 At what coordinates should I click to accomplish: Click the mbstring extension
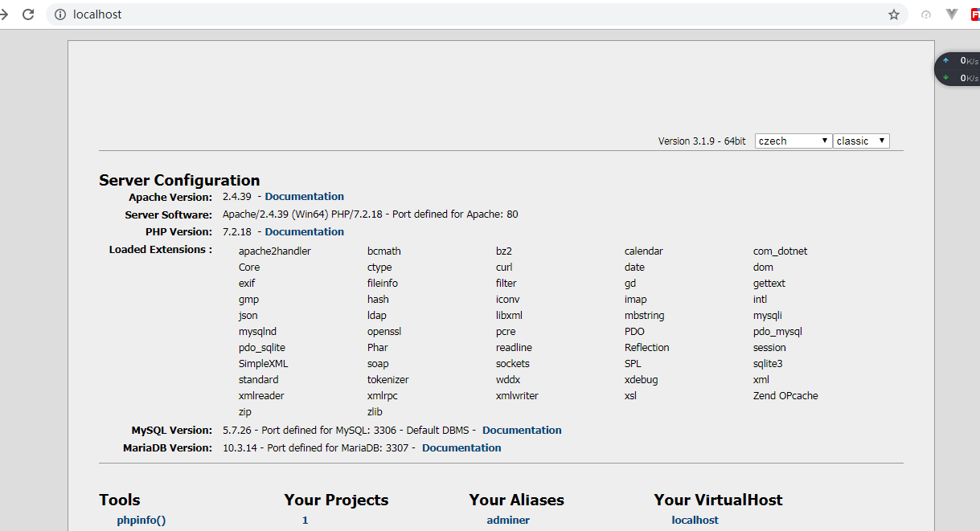coord(645,316)
